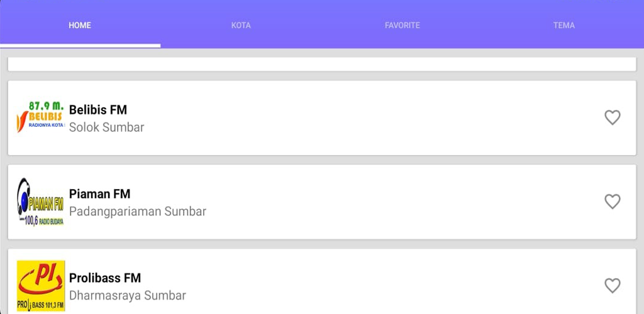Go to the FAVORITE tab
The image size is (644, 314).
402,25
